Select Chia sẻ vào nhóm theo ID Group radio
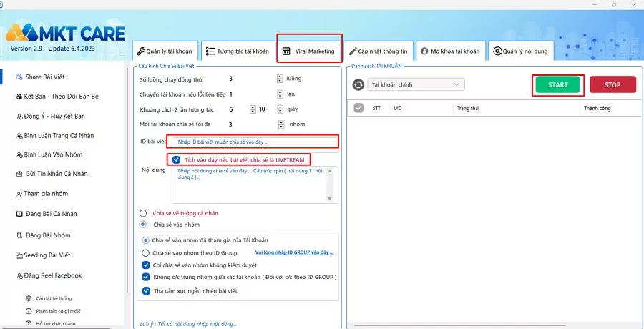Viewport: 644px width, 329px height. [145, 252]
